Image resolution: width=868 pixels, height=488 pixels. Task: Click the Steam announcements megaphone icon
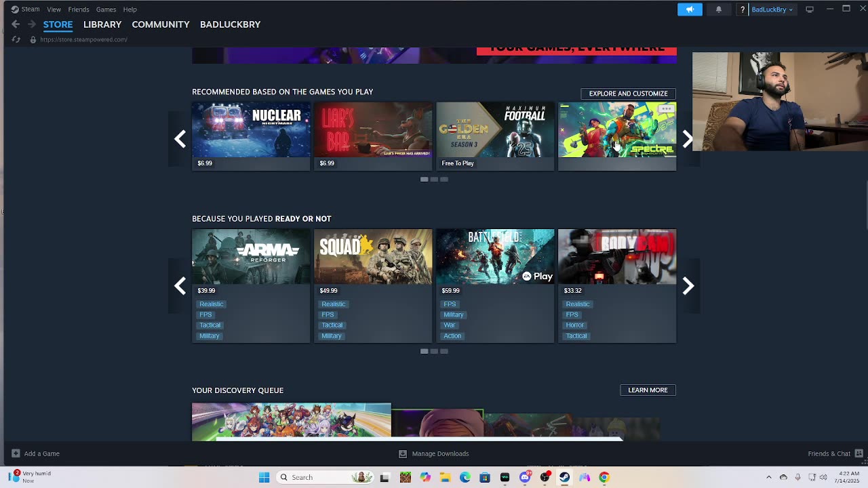pyautogui.click(x=690, y=9)
